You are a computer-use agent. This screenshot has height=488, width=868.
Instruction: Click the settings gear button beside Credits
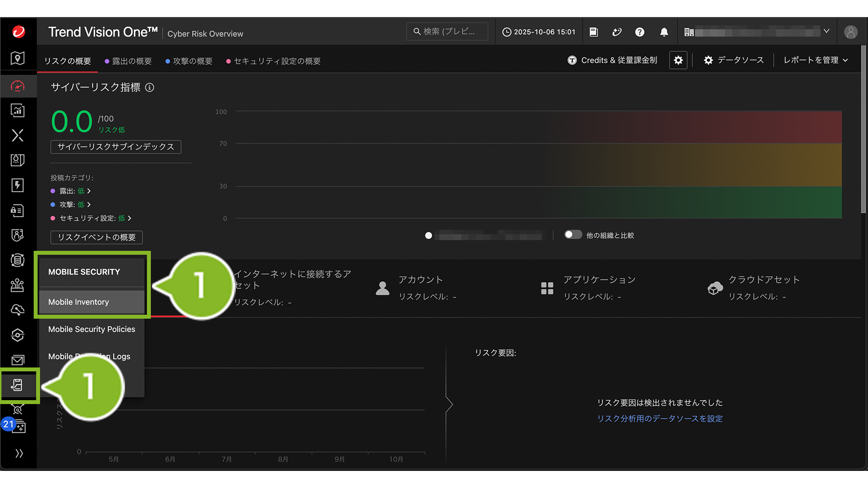pos(678,60)
